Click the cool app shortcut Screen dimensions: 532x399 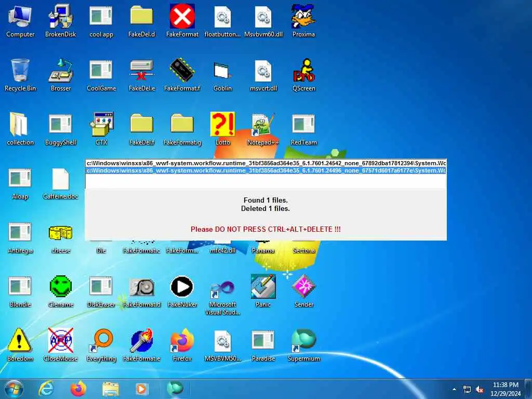(101, 21)
